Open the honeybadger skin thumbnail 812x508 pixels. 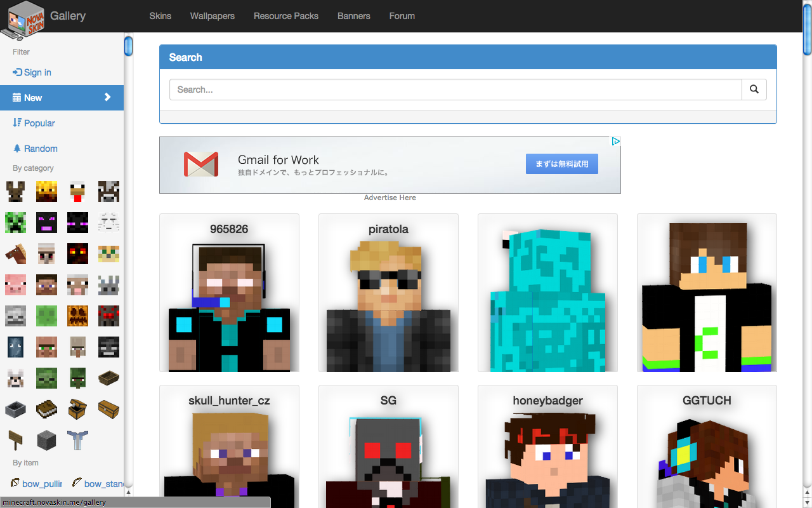click(547, 446)
